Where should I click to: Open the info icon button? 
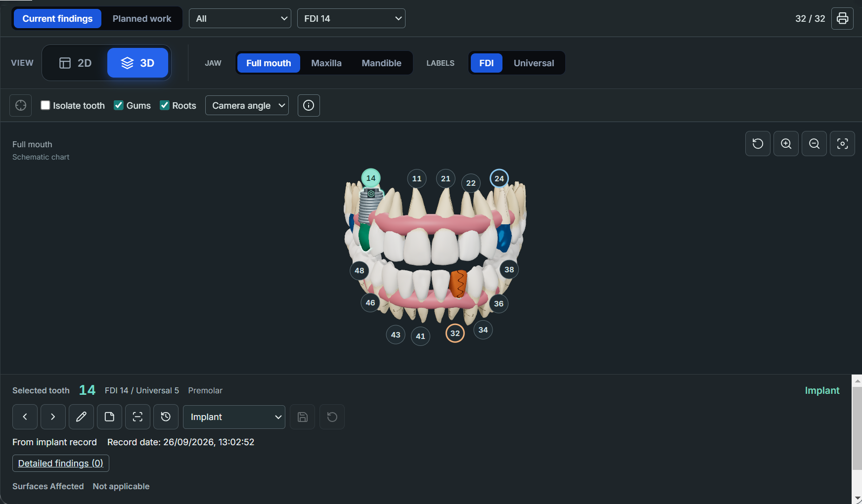click(309, 105)
